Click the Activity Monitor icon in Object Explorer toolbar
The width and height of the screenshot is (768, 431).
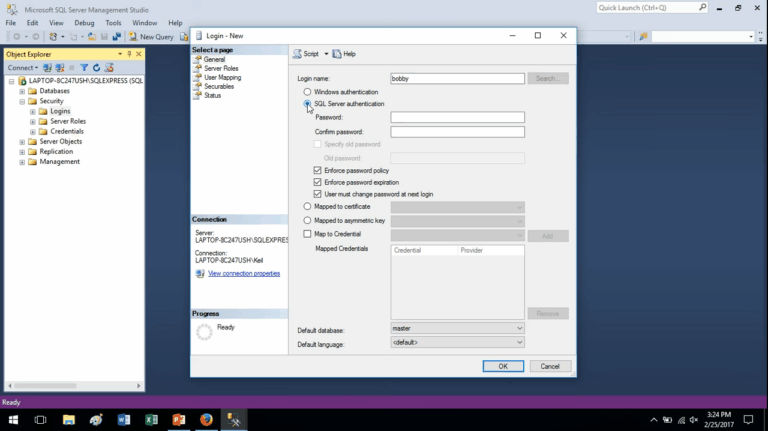[109, 68]
